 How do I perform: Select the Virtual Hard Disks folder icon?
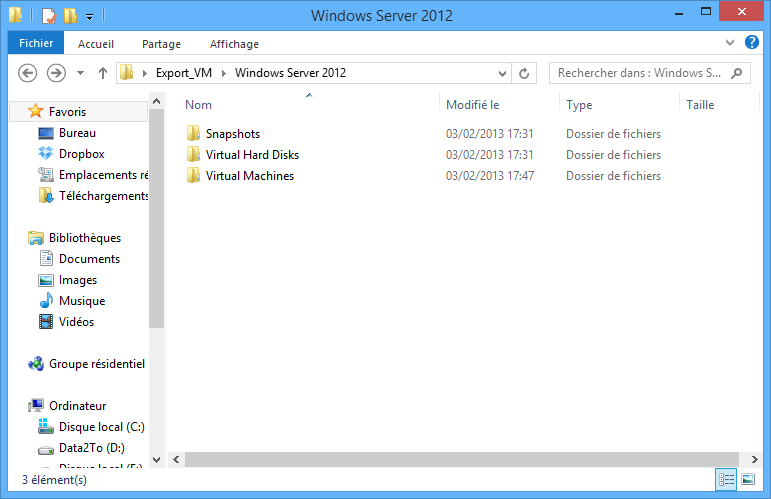tap(193, 154)
